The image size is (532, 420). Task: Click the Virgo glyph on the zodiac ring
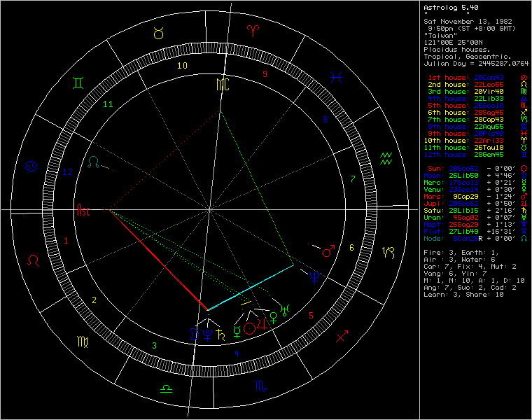click(83, 342)
